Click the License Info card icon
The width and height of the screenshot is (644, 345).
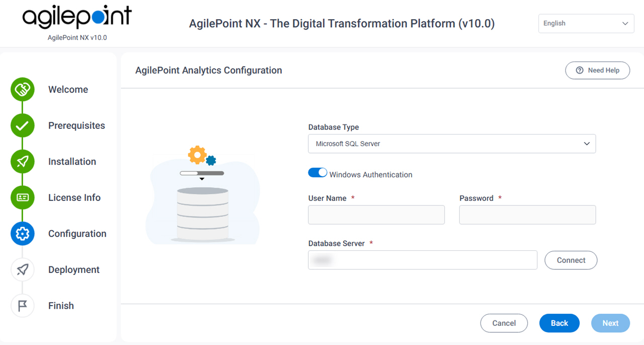point(23,197)
